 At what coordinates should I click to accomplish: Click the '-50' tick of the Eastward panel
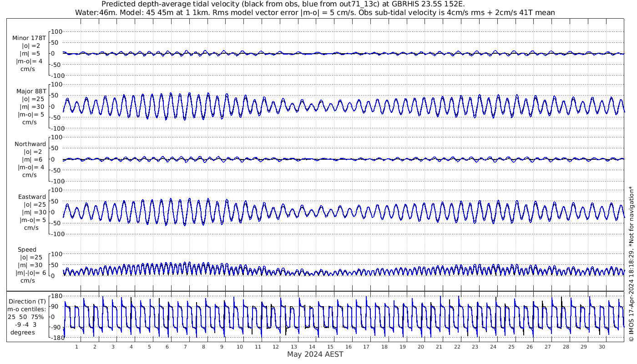tap(56, 223)
